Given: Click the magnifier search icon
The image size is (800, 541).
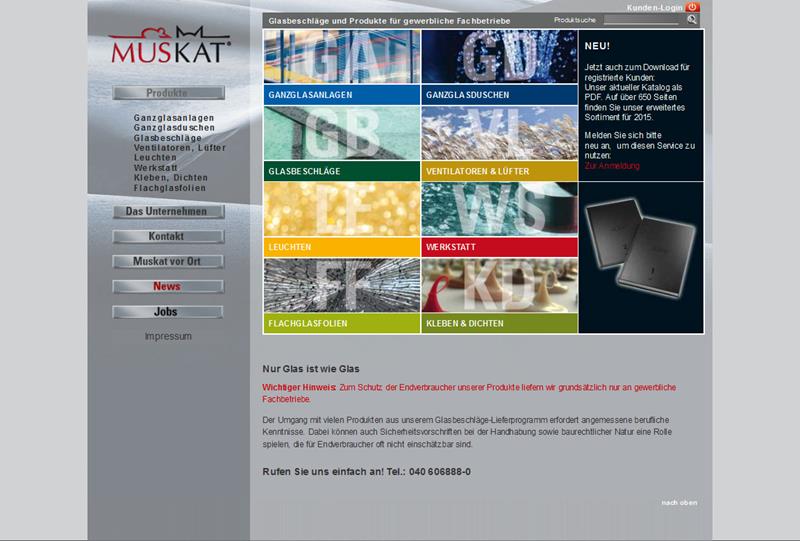Looking at the screenshot, I should pos(692,20).
